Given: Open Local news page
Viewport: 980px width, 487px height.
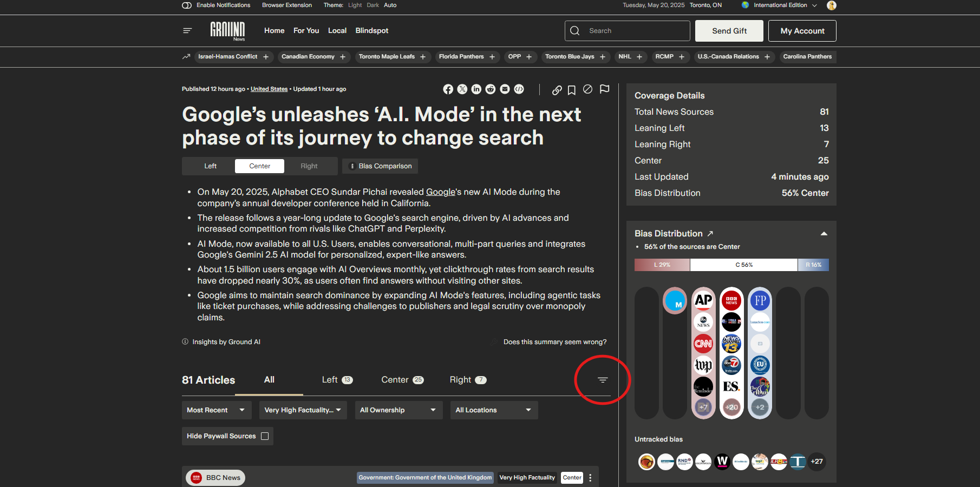Looking at the screenshot, I should coord(337,31).
